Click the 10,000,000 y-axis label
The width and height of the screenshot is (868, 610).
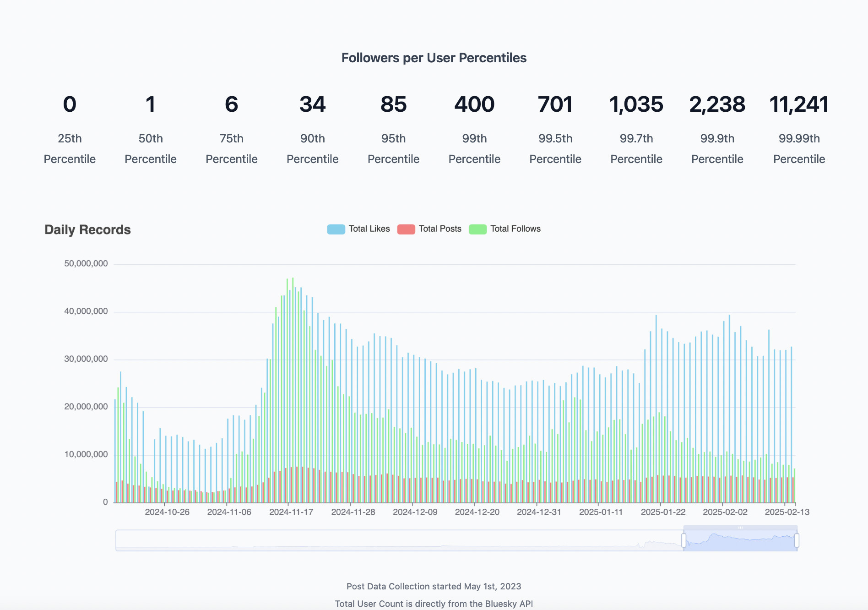(86, 454)
